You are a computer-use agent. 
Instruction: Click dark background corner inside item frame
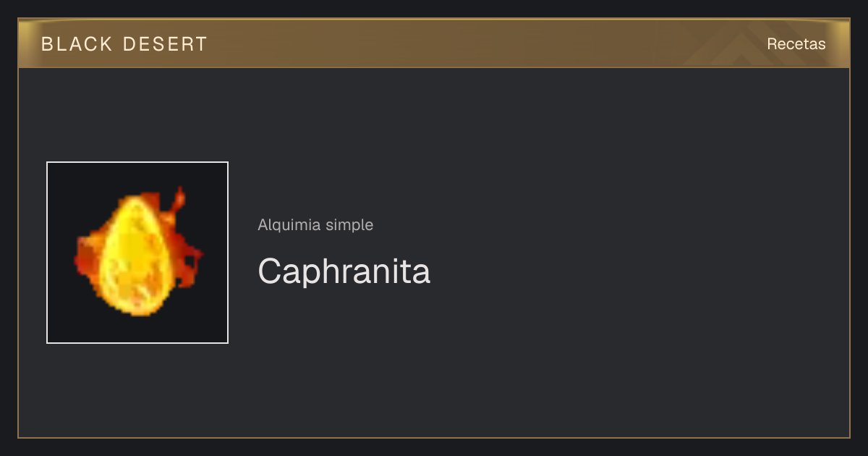61,177
